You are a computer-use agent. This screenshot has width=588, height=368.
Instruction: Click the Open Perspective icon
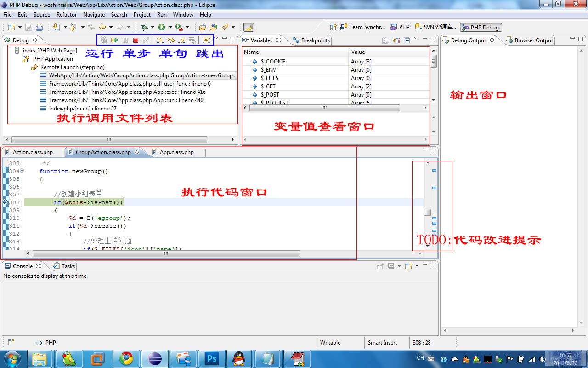pyautogui.click(x=334, y=27)
